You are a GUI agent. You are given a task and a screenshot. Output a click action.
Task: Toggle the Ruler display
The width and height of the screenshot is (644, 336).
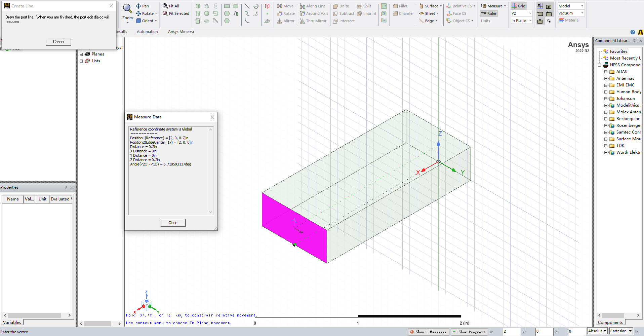coord(489,13)
